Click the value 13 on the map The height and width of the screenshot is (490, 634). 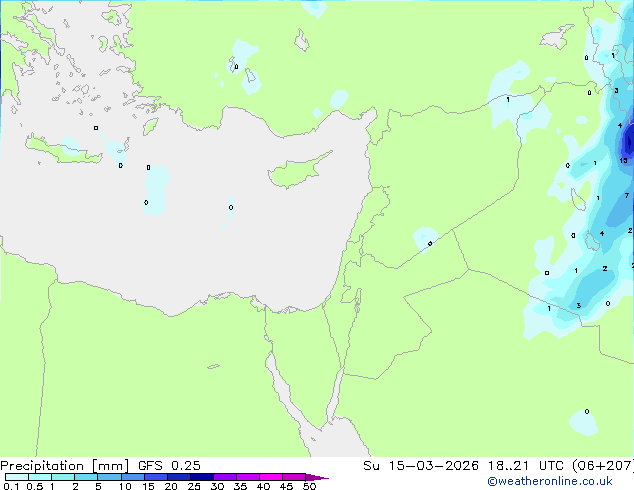(623, 161)
